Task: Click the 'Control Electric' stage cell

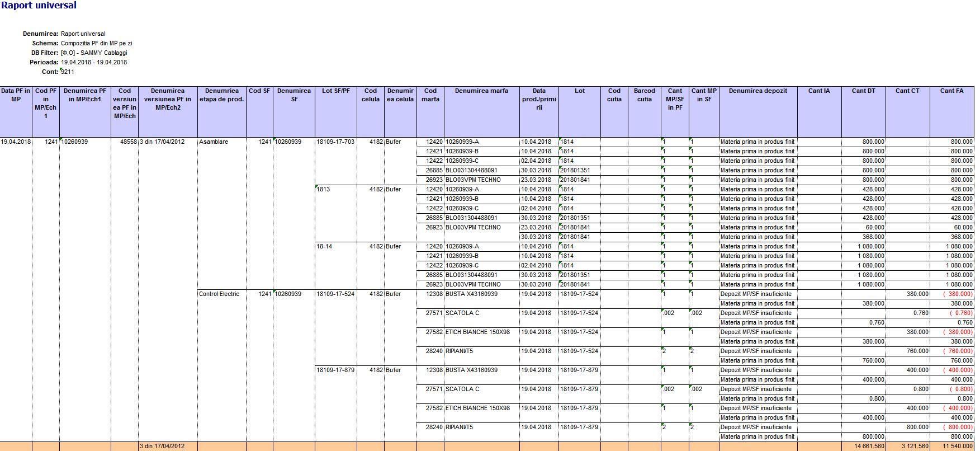Action: 219,294
